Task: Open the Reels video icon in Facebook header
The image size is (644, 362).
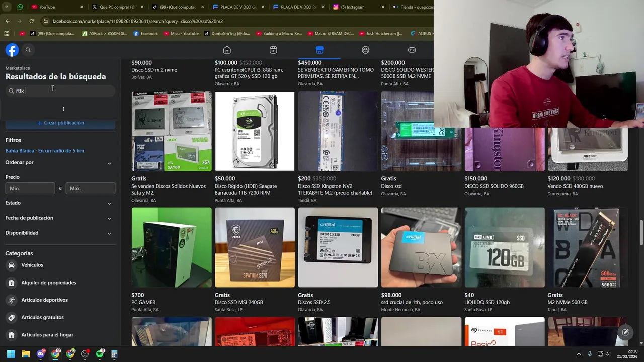Action: pyautogui.click(x=273, y=50)
